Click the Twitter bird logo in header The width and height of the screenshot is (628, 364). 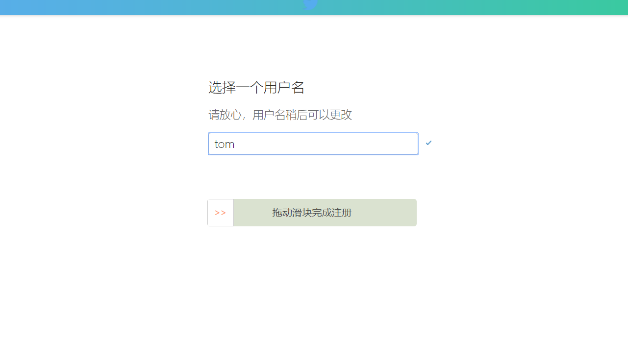[310, 4]
